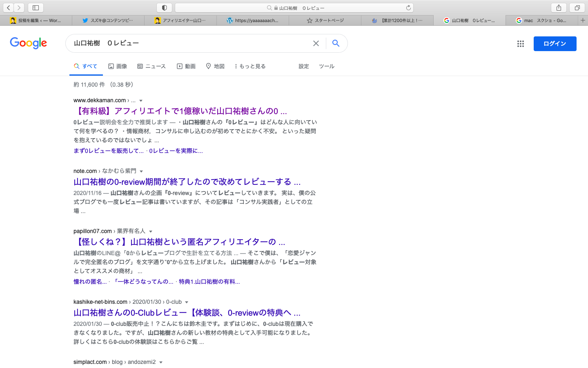Open the 山口祐樹さんの0-Clubレビュー result
The image size is (588, 368).
[x=187, y=312]
